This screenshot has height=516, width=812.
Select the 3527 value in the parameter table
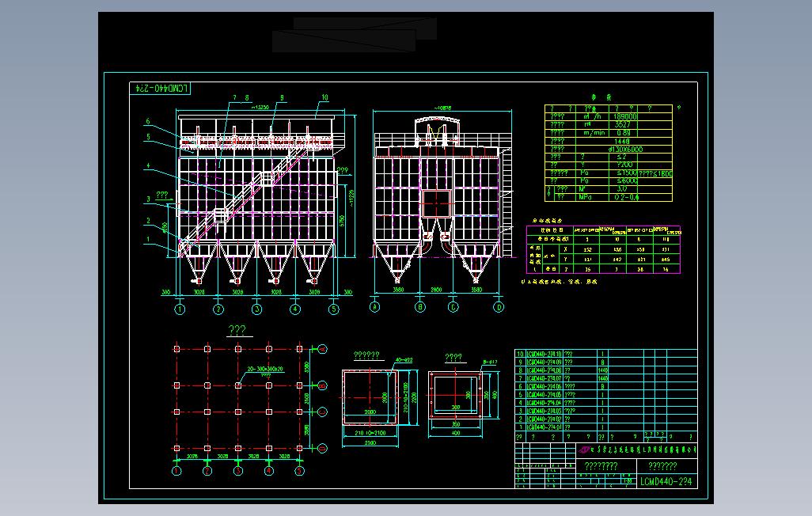pos(623,125)
